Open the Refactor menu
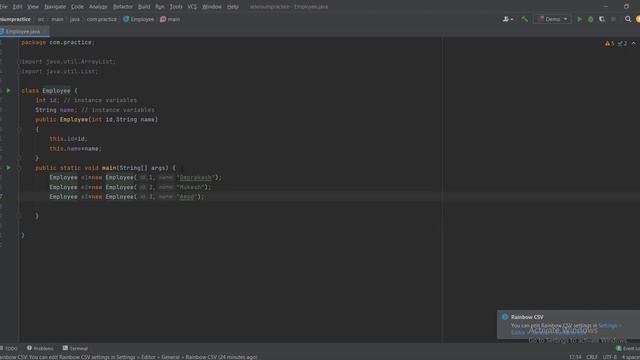Screen dimensions: 640x360 pos(122,7)
